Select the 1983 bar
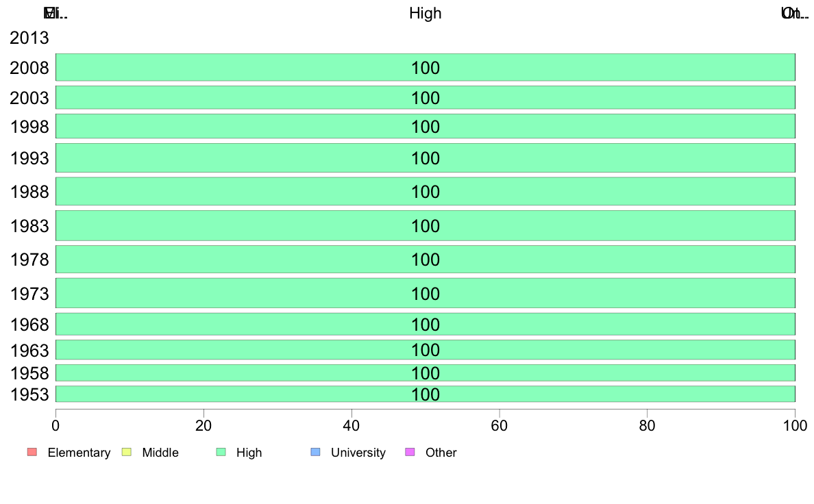 point(425,225)
